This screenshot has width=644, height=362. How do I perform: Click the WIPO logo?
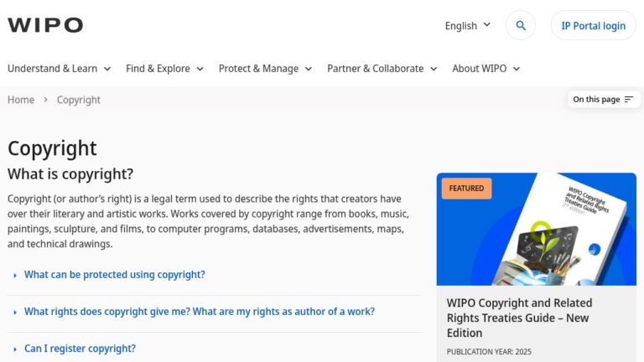click(x=45, y=25)
